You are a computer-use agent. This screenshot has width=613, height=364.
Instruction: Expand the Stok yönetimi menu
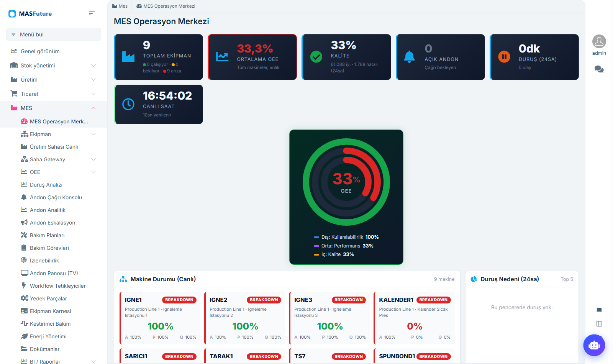(54, 66)
